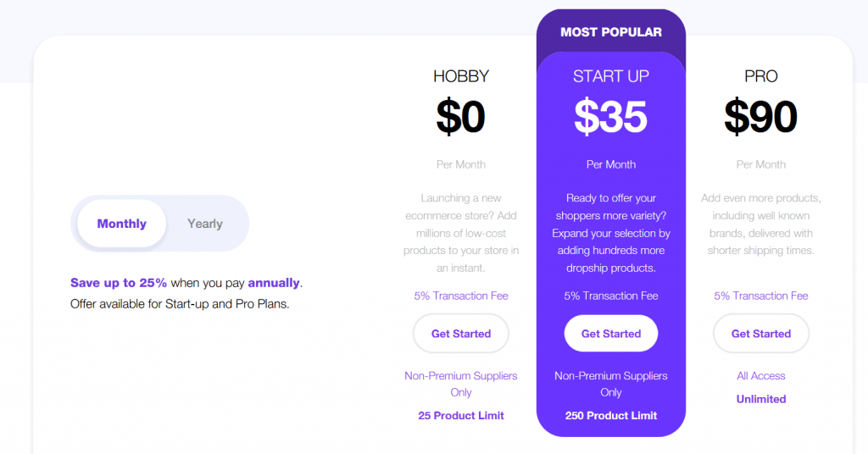The width and height of the screenshot is (868, 454).
Task: Click Get Started under Pro plan
Action: pyautogui.click(x=760, y=334)
